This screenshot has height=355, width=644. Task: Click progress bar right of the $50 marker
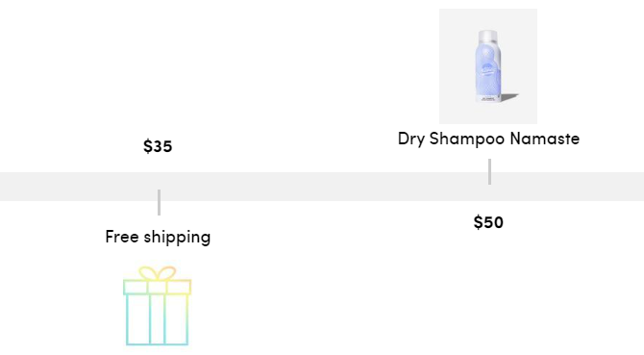(568, 187)
